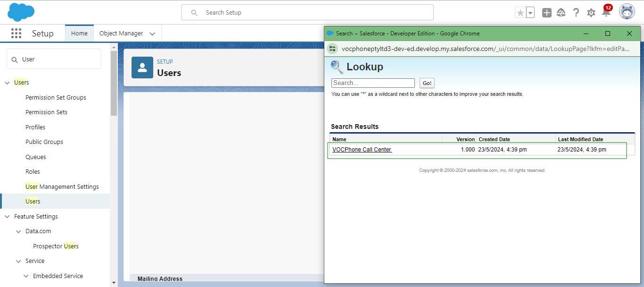The height and width of the screenshot is (287, 644).
Task: Click the Favorites star icon
Action: coord(520,13)
